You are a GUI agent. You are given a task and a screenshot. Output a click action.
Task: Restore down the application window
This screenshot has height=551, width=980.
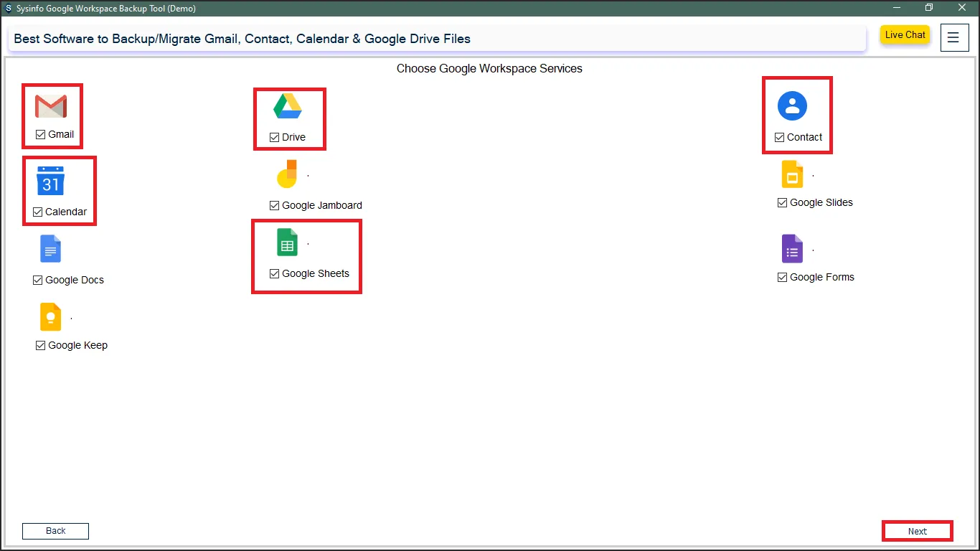point(929,8)
